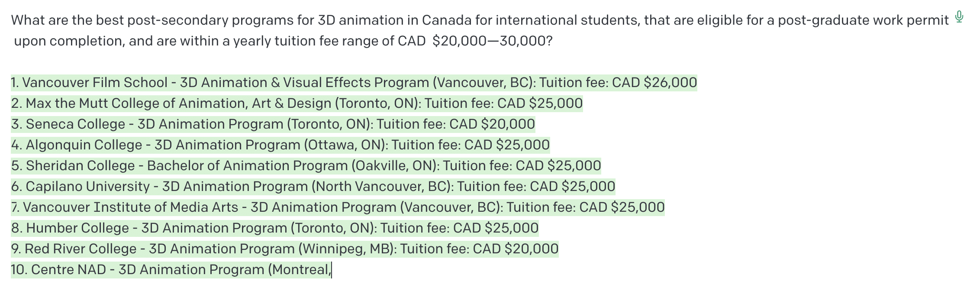The width and height of the screenshot is (980, 304).
Task: Click the Capilano University list item
Action: [313, 187]
